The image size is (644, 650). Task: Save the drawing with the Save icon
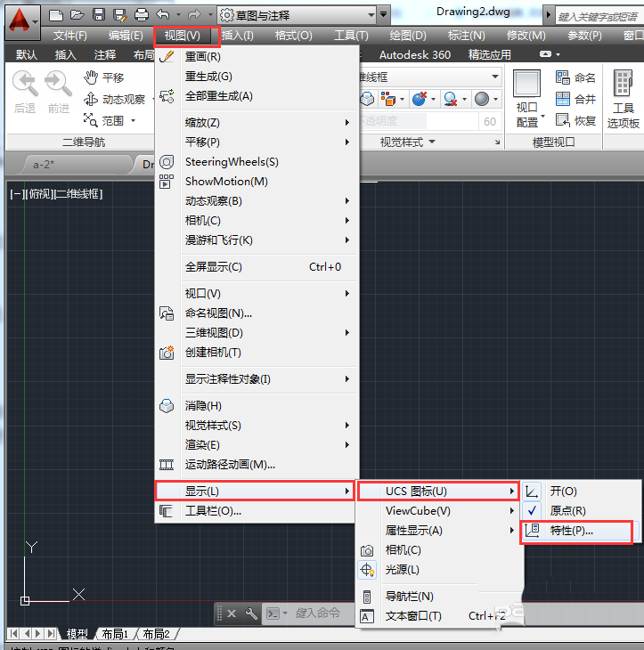[99, 15]
